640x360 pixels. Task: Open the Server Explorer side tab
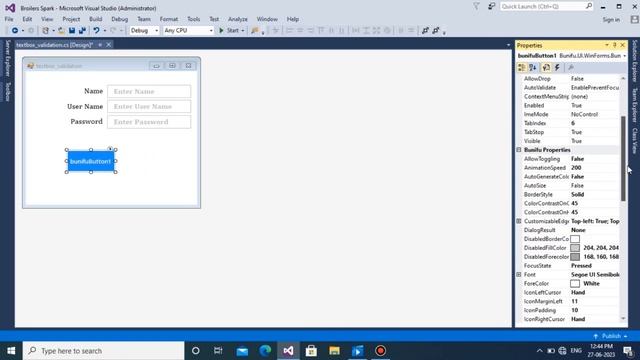(7, 58)
